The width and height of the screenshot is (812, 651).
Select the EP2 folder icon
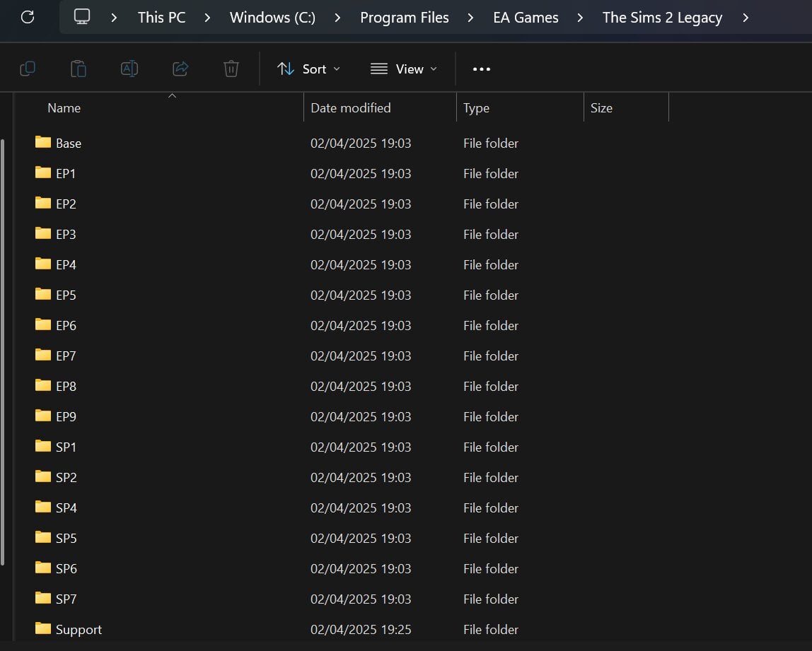(x=43, y=203)
